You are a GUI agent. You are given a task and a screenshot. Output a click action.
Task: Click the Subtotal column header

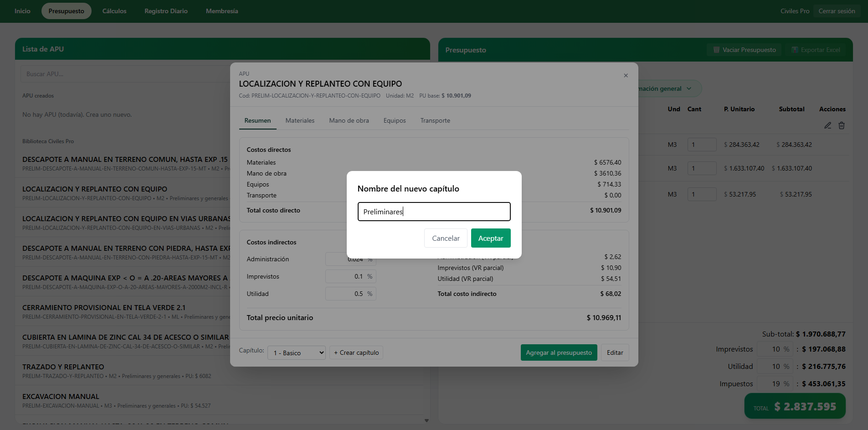tap(791, 109)
